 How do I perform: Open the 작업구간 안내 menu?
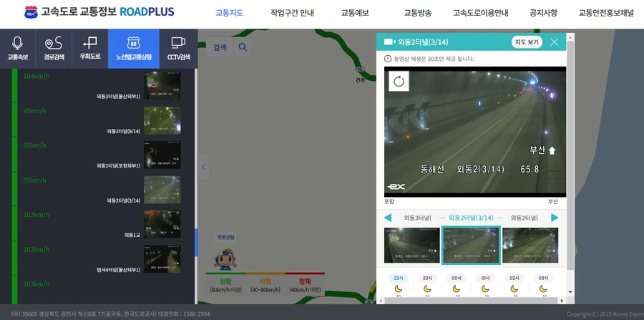click(x=293, y=13)
